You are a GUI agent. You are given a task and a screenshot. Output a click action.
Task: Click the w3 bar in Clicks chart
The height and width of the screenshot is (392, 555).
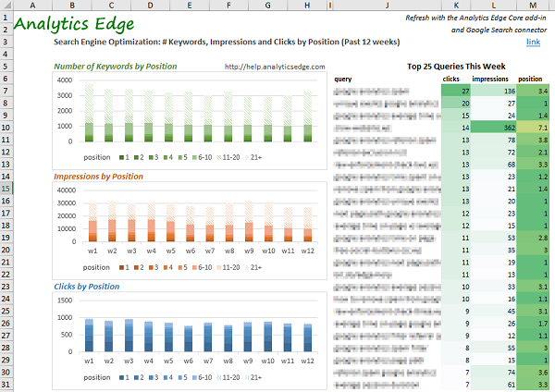click(129, 336)
